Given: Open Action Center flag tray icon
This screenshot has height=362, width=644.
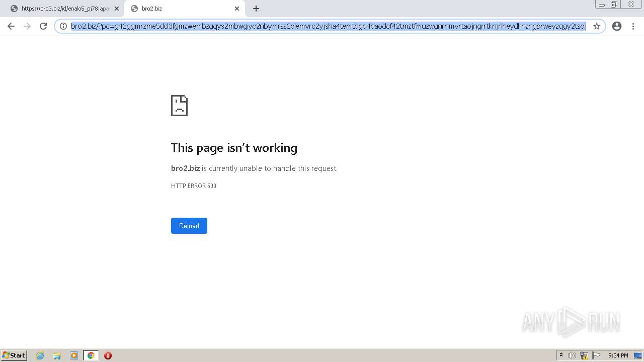Looking at the screenshot, I should click(x=596, y=355).
